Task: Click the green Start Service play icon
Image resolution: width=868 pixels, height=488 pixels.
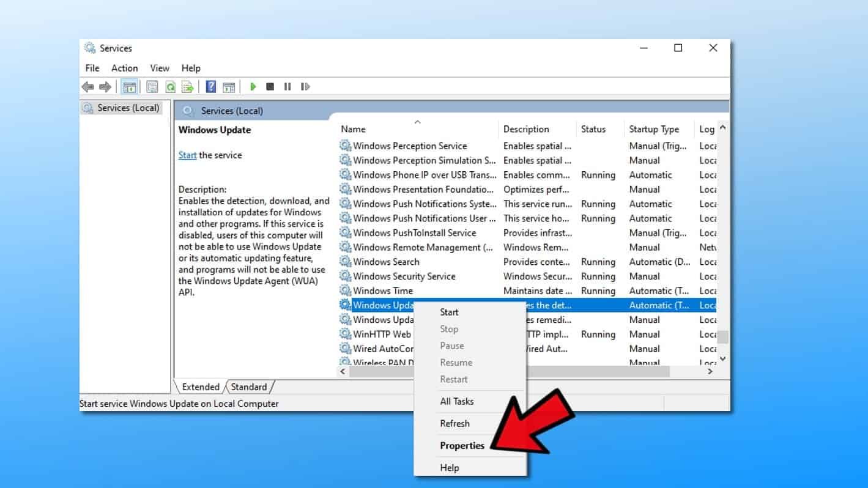Action: click(x=253, y=87)
